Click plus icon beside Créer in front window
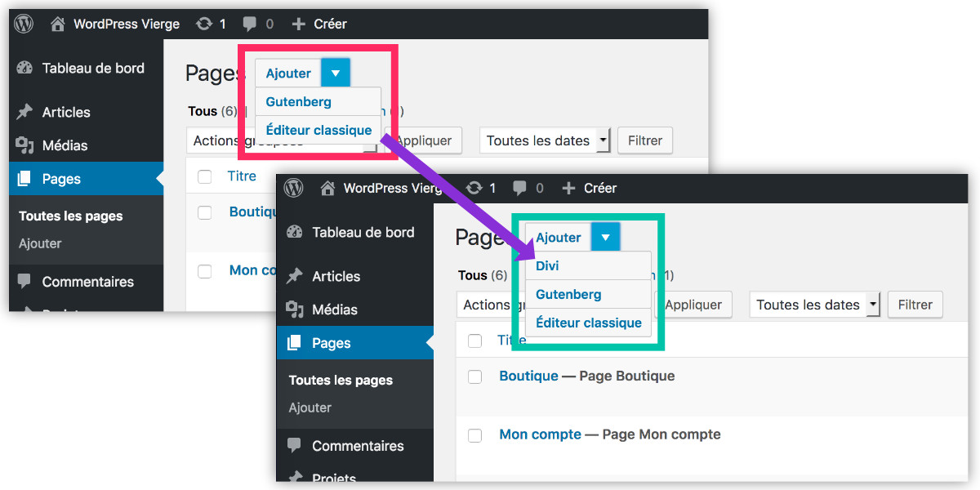This screenshot has height=490, width=980. pos(569,189)
